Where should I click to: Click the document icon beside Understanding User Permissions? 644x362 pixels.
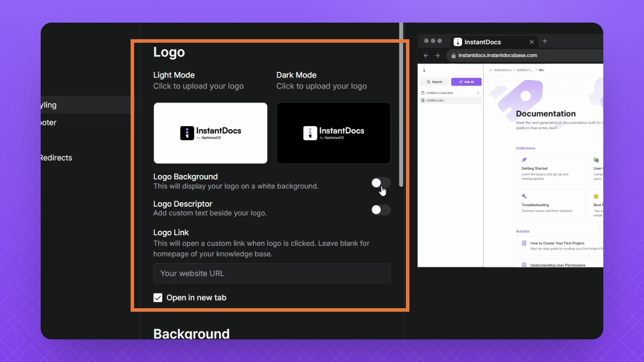[x=524, y=264]
